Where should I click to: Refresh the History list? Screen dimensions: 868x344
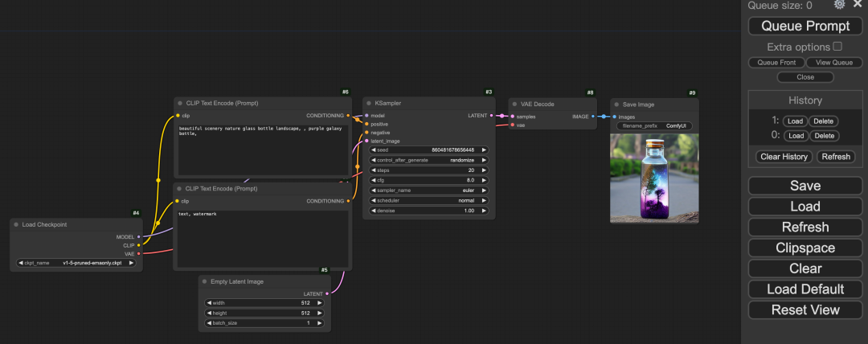[835, 157]
